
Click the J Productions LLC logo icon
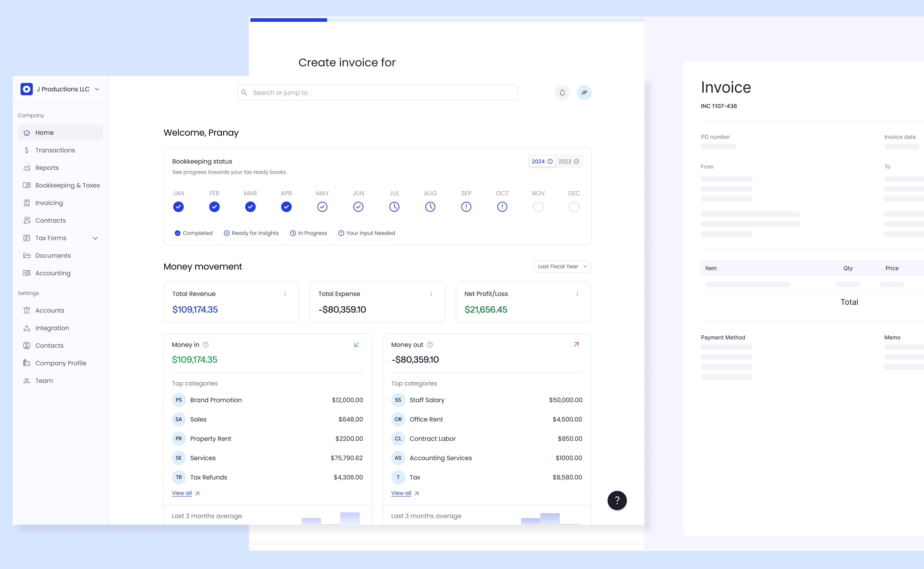(26, 89)
